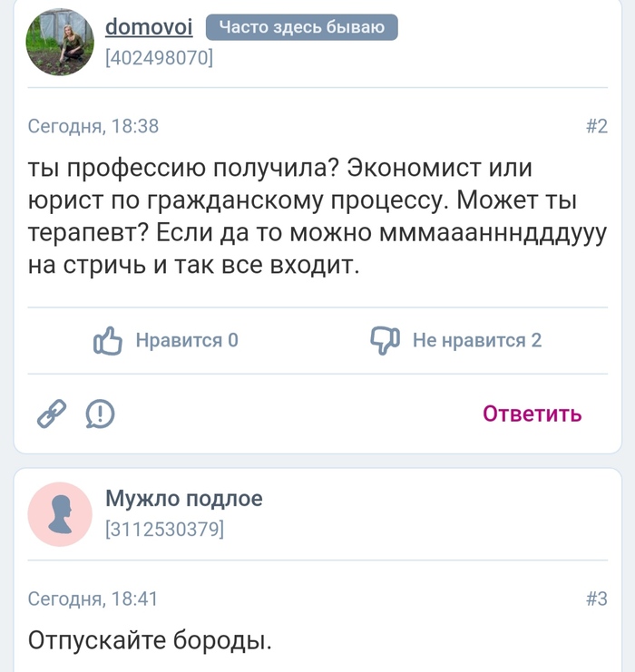Open the Мужло подлое default avatar
Image resolution: width=635 pixels, height=672 pixels.
click(x=60, y=513)
